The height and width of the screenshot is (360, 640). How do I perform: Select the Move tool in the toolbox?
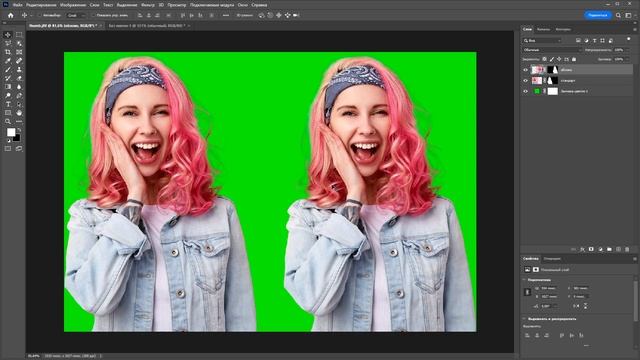click(8, 35)
